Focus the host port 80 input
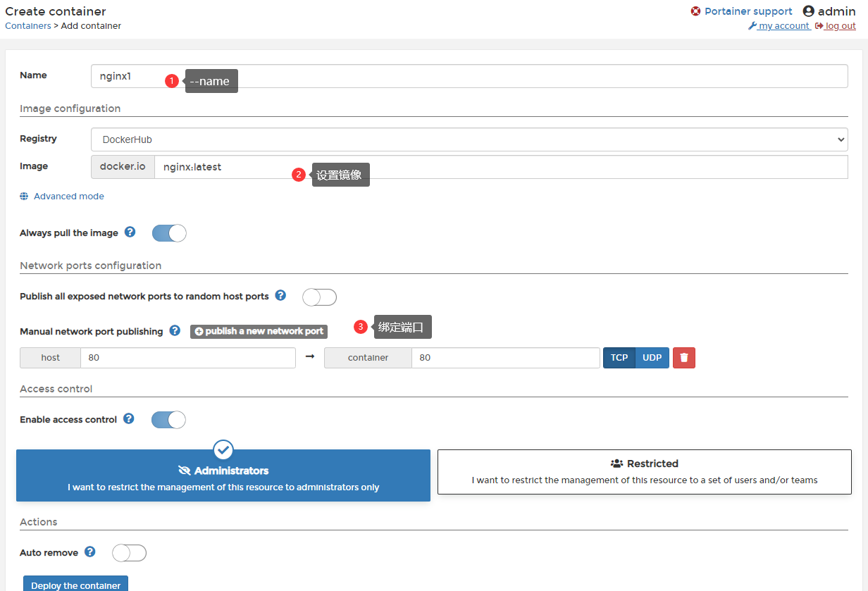 tap(188, 358)
